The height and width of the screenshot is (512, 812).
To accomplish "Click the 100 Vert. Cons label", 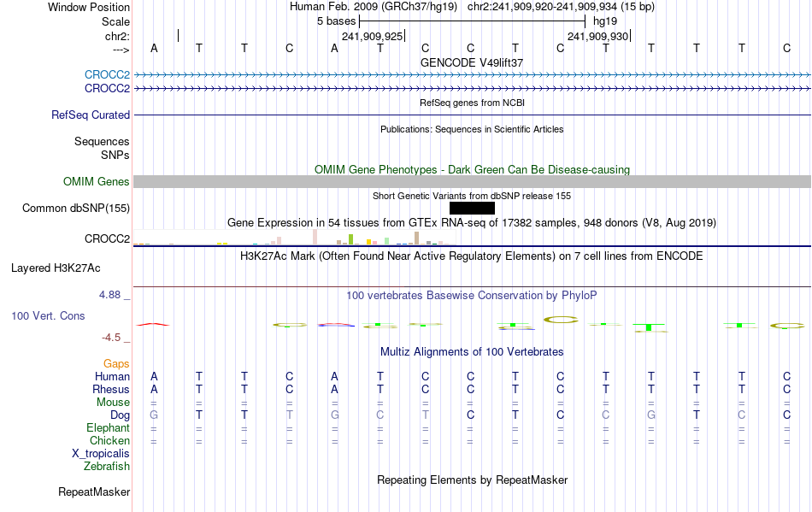I will 48,315.
